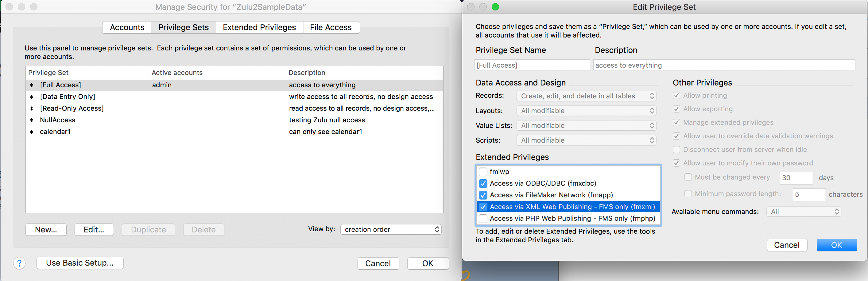Switch to the Extended Privileges tab

pos(259,27)
